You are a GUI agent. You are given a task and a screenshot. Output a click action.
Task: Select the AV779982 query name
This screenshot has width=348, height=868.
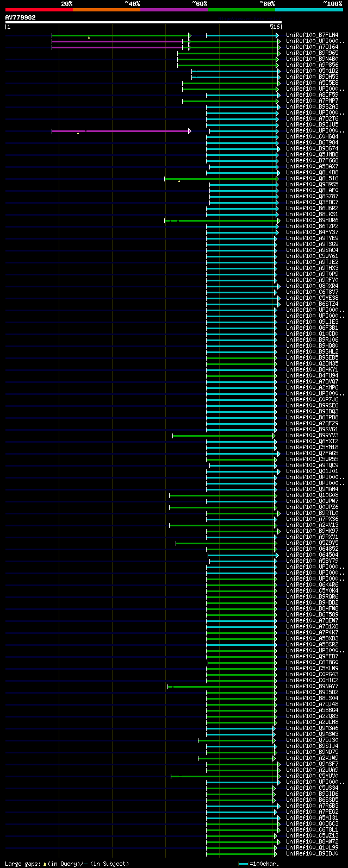pyautogui.click(x=21, y=17)
